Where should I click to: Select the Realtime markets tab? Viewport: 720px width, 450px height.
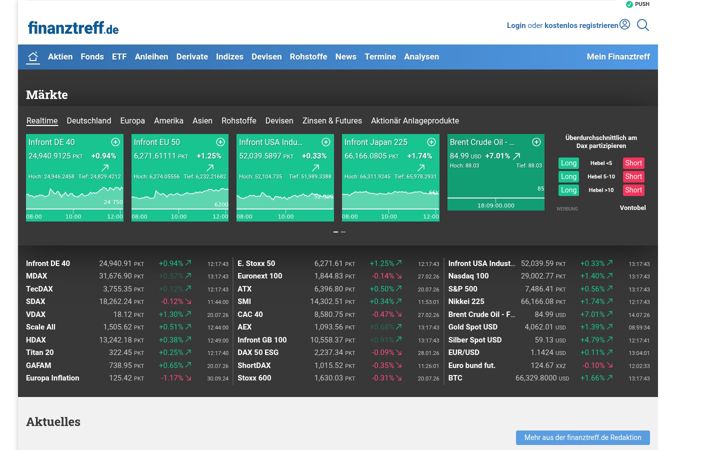[x=42, y=121]
